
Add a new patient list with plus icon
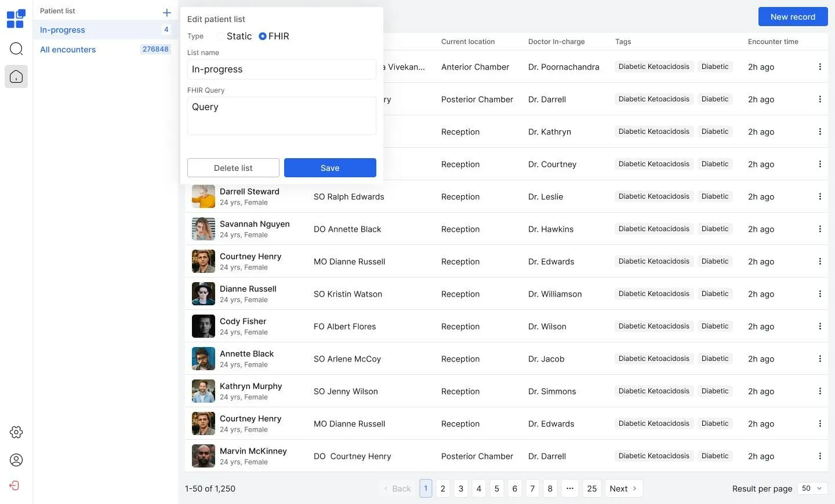(166, 12)
